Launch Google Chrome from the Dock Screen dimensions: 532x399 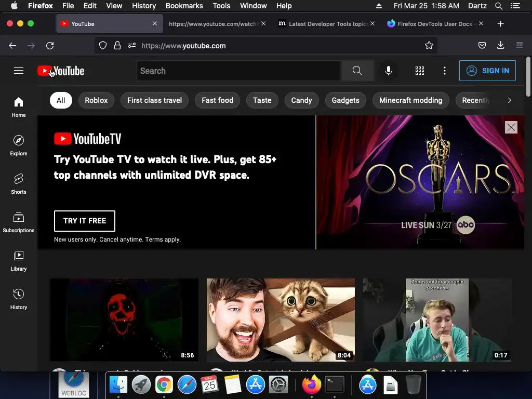[164, 385]
